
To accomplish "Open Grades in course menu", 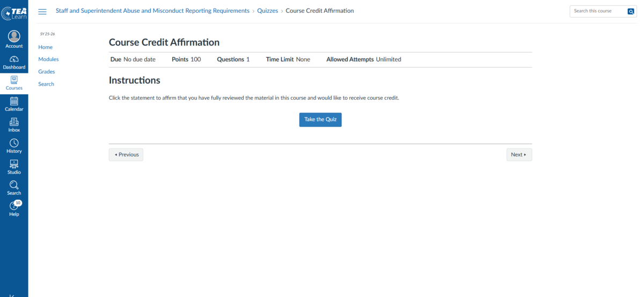I will click(47, 72).
